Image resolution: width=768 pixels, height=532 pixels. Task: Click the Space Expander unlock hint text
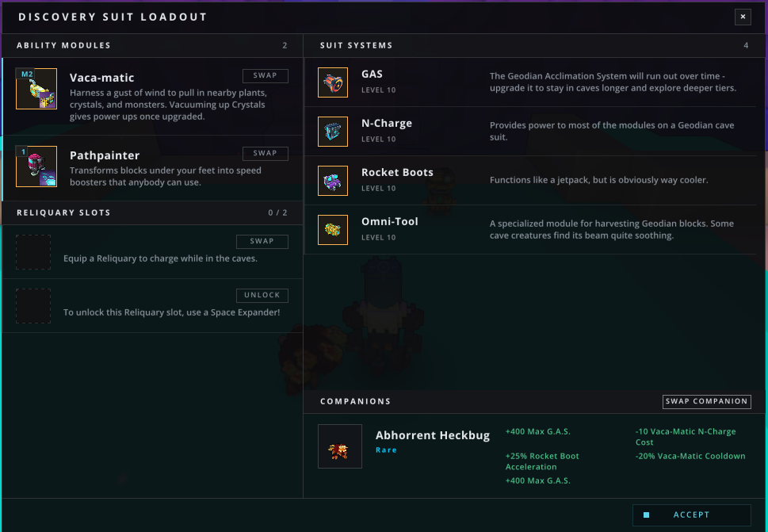coord(171,312)
